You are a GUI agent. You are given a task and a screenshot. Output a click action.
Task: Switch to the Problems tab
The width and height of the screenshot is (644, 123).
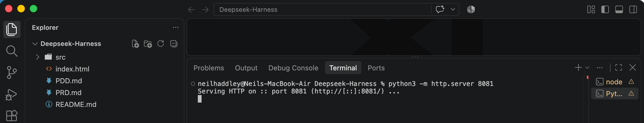[x=209, y=68]
